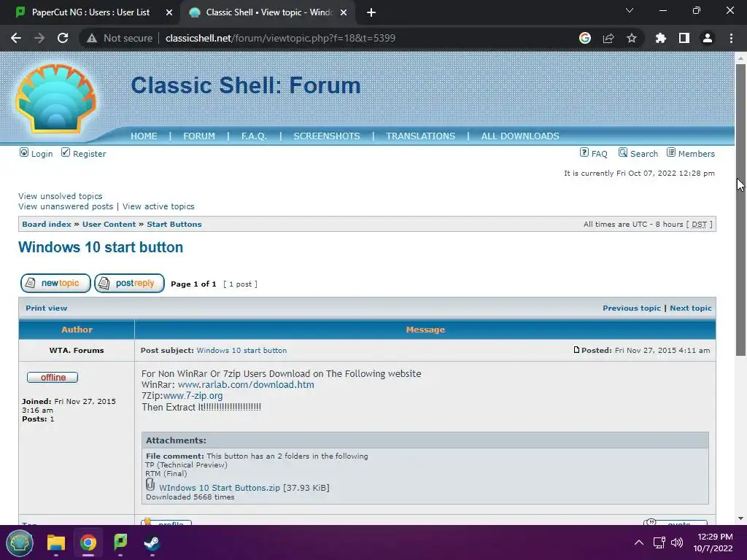Click the offline status badge
The width and height of the screenshot is (747, 560).
53,378
